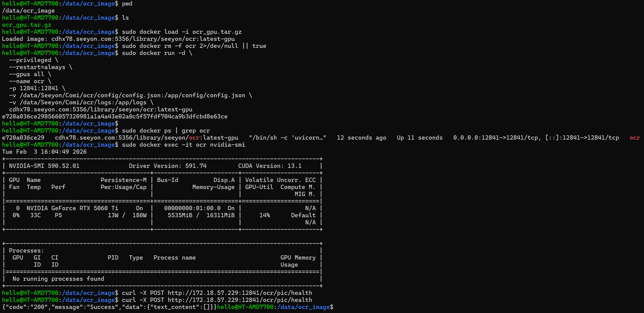Screen dimensions: 644x313
Task: Click the No running processes found message
Action: [x=58, y=279]
